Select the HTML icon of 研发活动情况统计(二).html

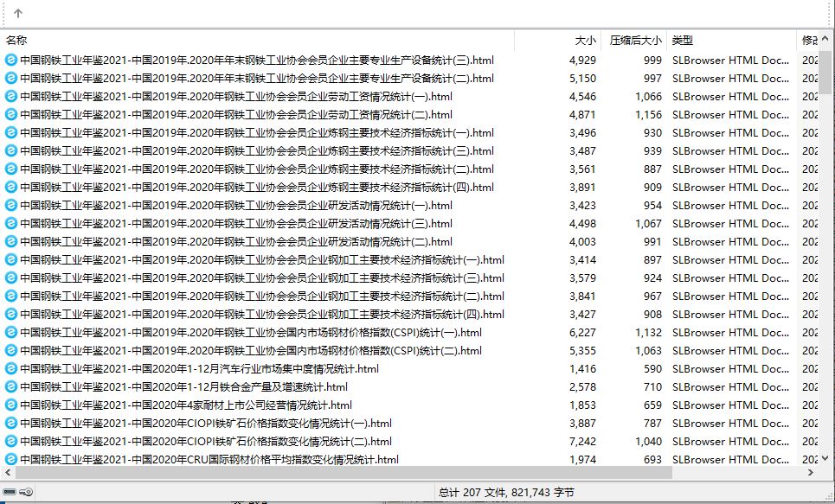(10, 241)
